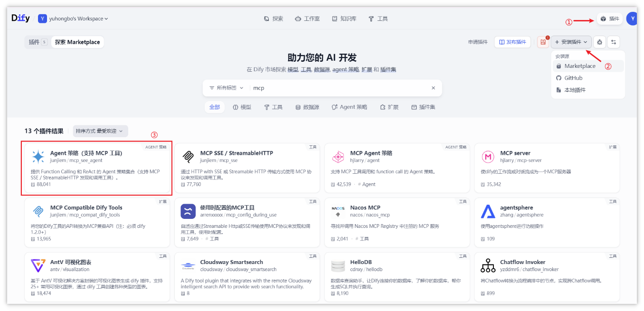Open the 使用时配置的MCP工具 plugin title

pos(227,207)
